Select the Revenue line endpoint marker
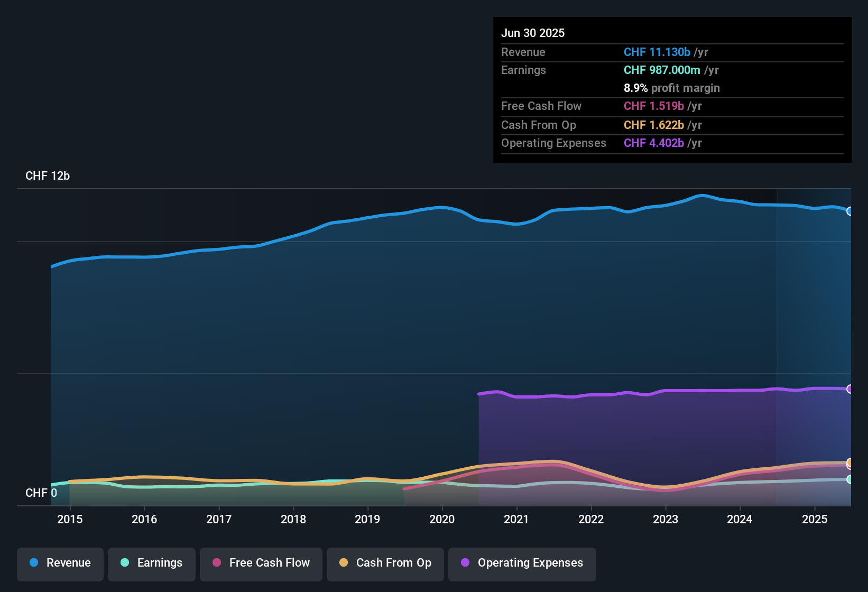 point(850,211)
